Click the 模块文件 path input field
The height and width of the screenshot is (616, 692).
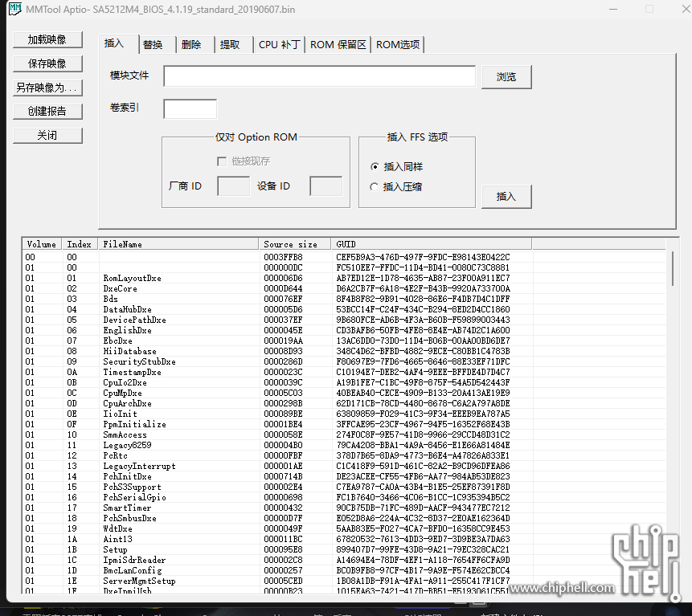[319, 76]
